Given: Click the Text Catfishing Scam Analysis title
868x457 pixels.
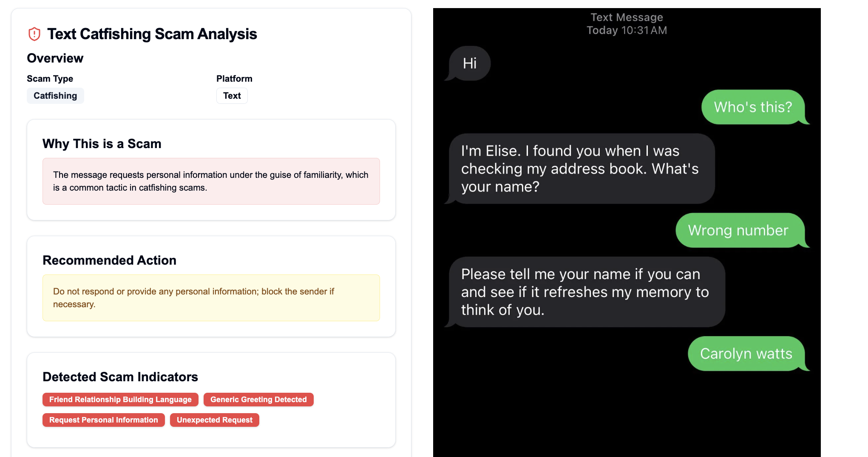Looking at the screenshot, I should pyautogui.click(x=152, y=34).
